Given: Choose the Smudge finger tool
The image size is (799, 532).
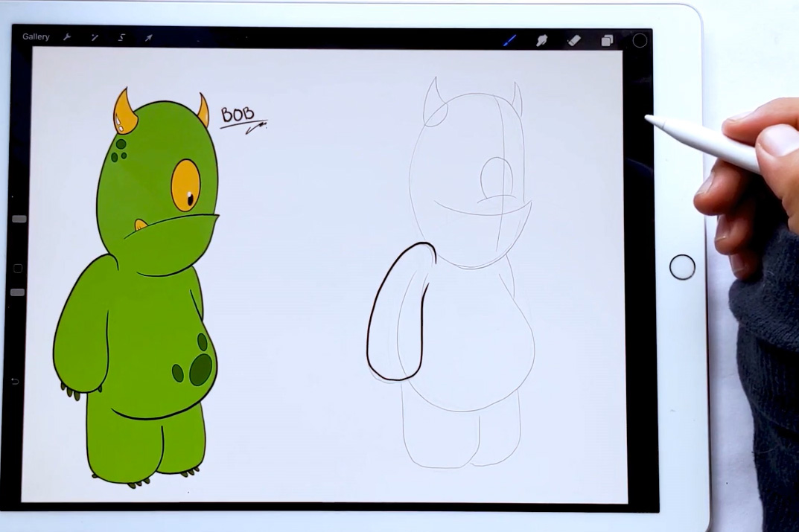Looking at the screenshot, I should point(542,40).
